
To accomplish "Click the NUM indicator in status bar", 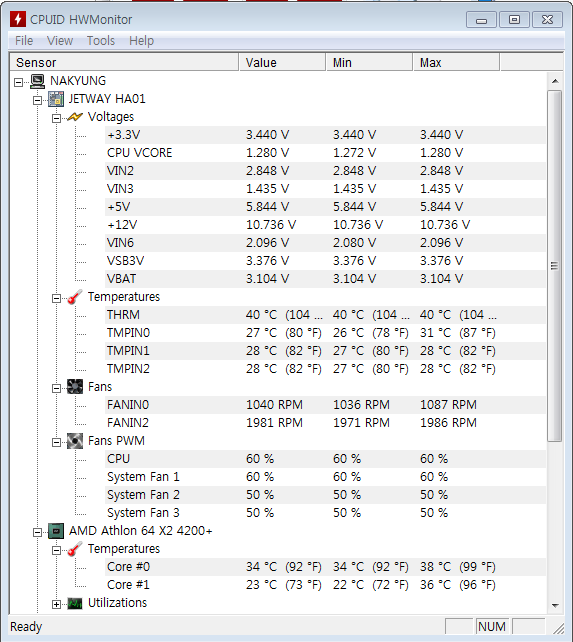I will pyautogui.click(x=491, y=627).
